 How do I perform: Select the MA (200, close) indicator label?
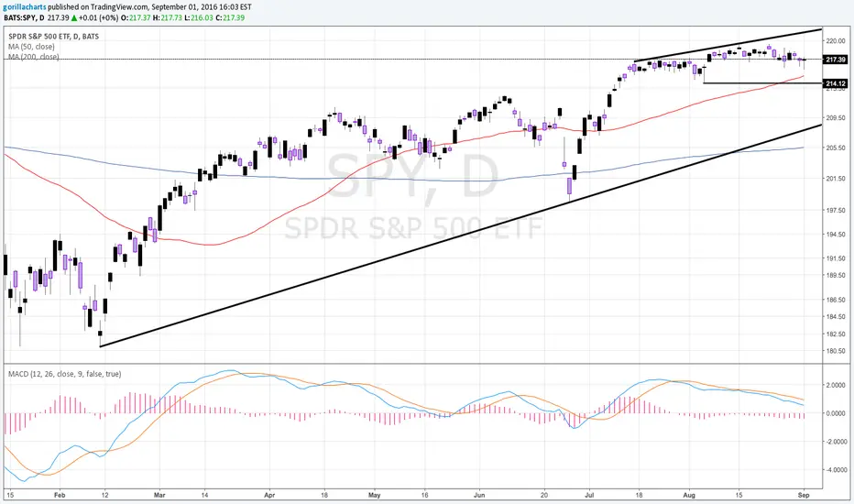click(x=33, y=57)
